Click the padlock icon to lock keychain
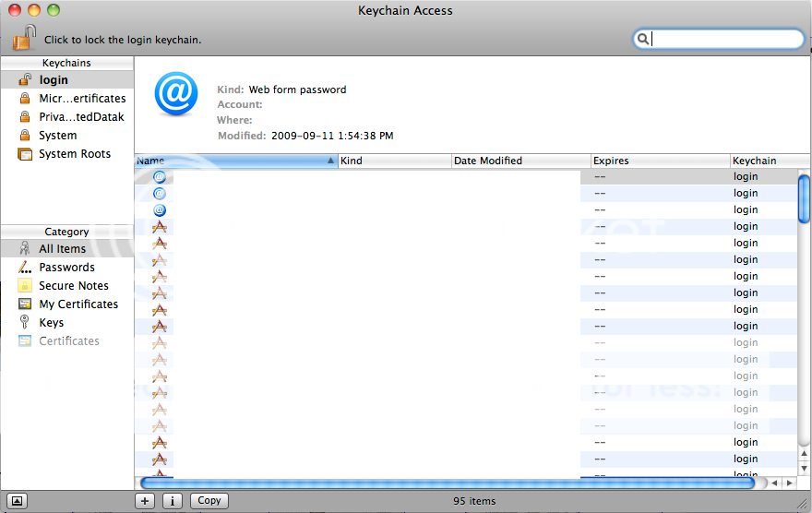The image size is (812, 513). pyautogui.click(x=24, y=39)
